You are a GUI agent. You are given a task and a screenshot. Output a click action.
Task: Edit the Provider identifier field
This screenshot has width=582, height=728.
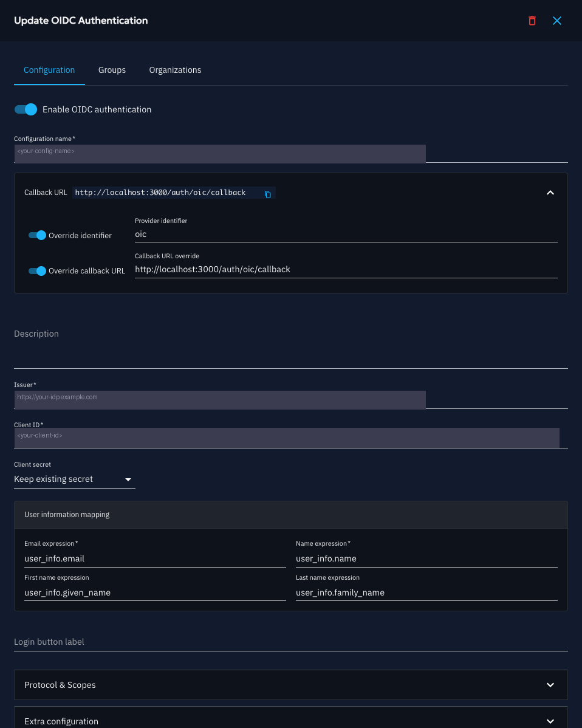[346, 235]
